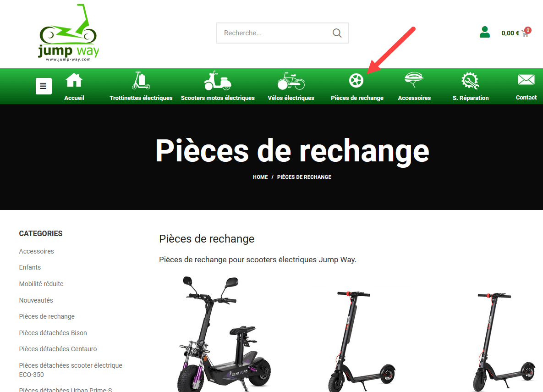
Task: Open the Vélos électriques bicycle icon
Action: pyautogui.click(x=291, y=81)
